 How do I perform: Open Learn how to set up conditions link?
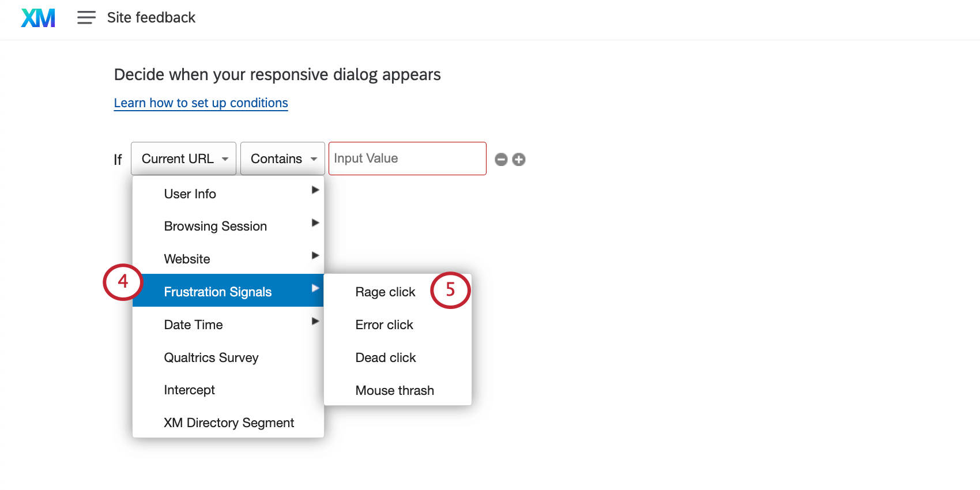201,103
